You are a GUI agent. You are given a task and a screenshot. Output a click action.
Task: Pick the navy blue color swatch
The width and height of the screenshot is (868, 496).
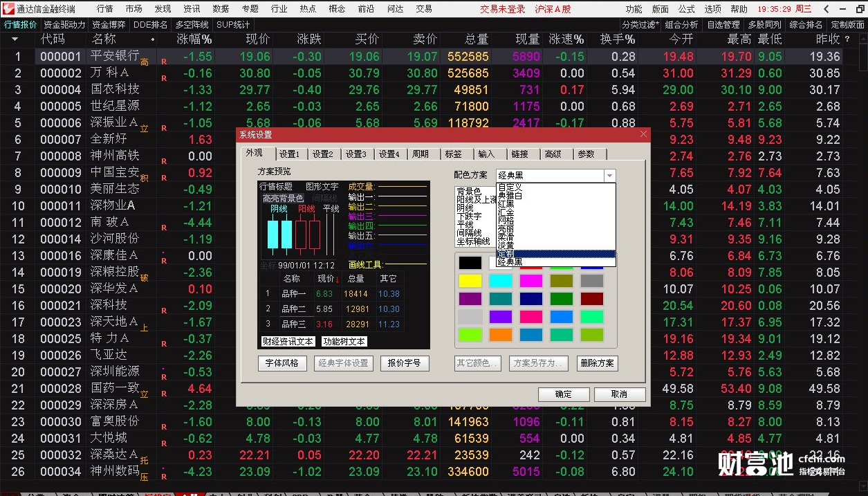coord(531,299)
